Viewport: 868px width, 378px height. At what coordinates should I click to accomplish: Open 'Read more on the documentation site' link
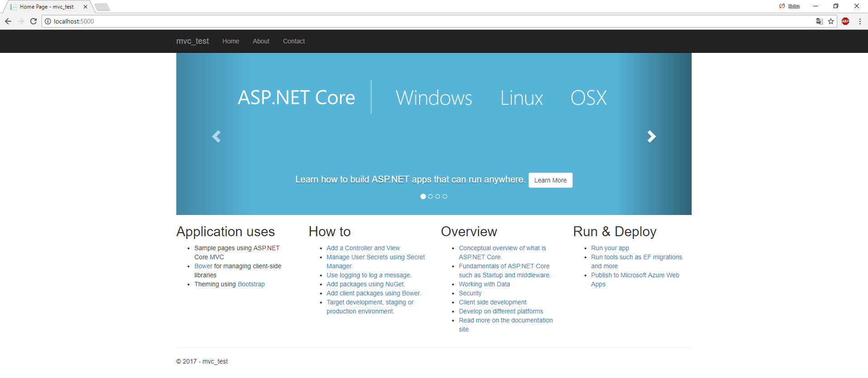click(x=506, y=325)
